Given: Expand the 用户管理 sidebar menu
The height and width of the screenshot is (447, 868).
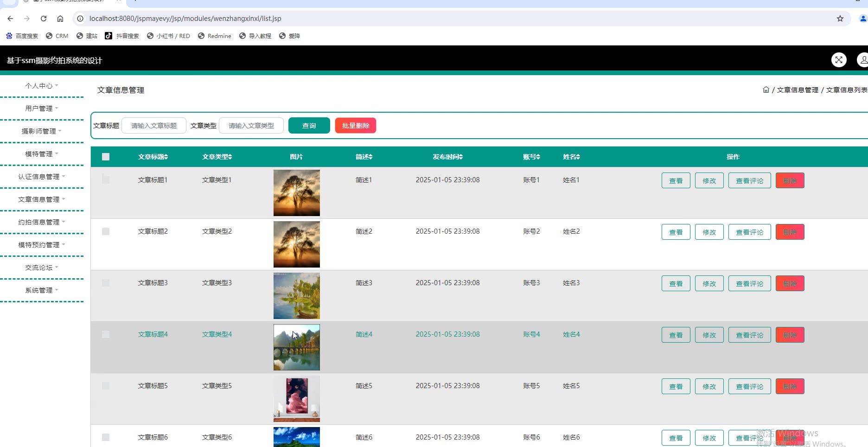Looking at the screenshot, I should pyautogui.click(x=42, y=109).
